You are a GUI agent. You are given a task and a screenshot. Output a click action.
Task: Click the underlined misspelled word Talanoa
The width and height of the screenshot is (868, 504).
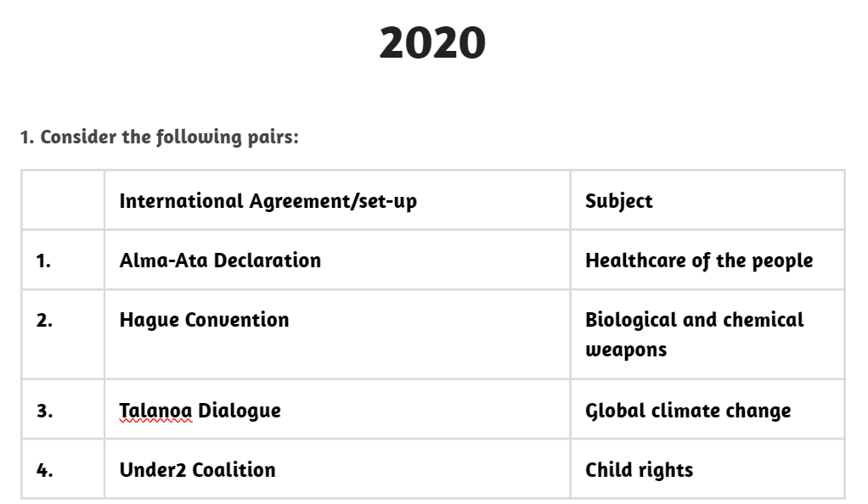pos(155,411)
